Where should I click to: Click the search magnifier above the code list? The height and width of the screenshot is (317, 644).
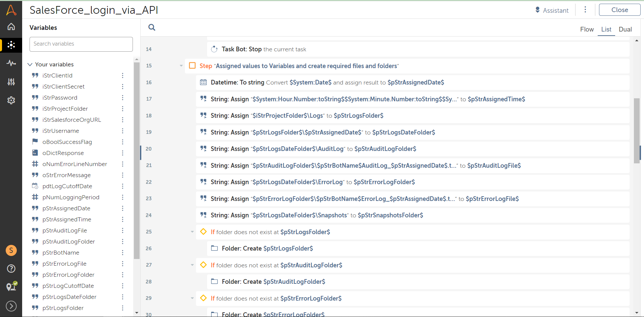(x=152, y=28)
